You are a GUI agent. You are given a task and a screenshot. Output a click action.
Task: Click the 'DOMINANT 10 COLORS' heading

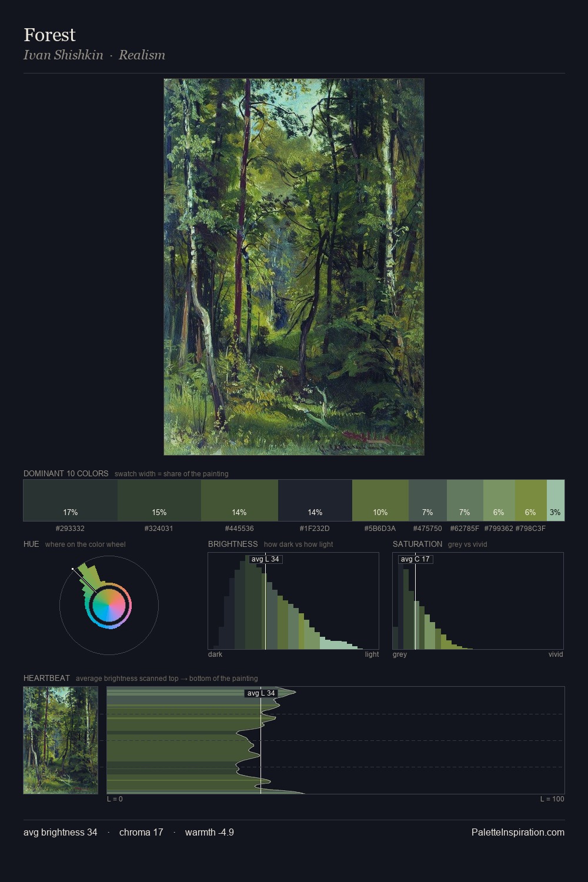tap(66, 473)
